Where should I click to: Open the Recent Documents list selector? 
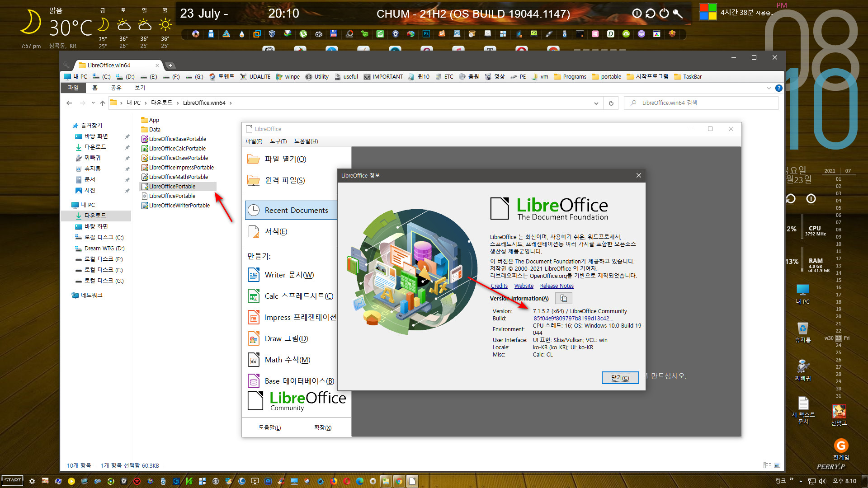point(291,210)
